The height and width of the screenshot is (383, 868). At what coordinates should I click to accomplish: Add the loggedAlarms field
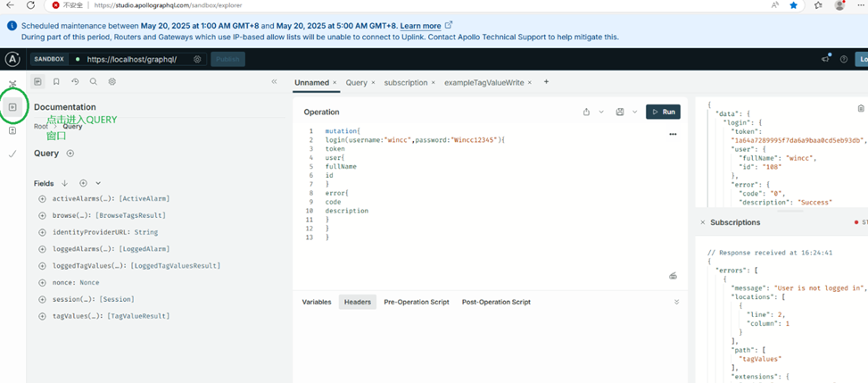coord(42,249)
